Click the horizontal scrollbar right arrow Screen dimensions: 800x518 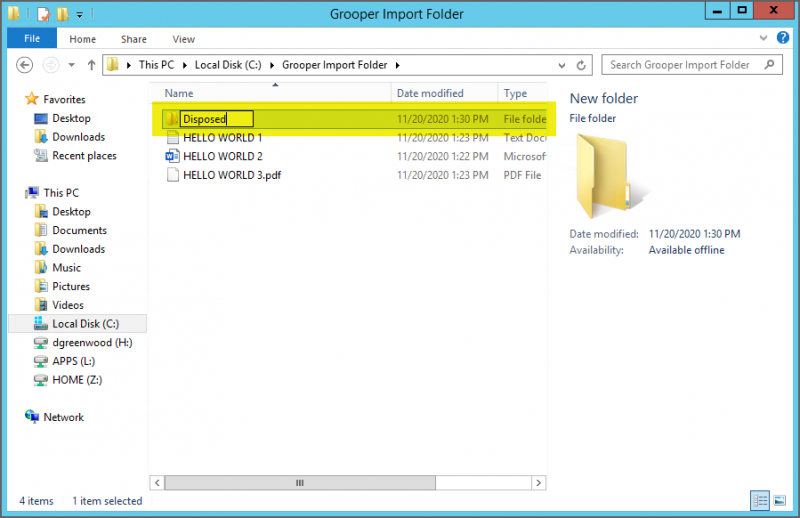(x=538, y=483)
